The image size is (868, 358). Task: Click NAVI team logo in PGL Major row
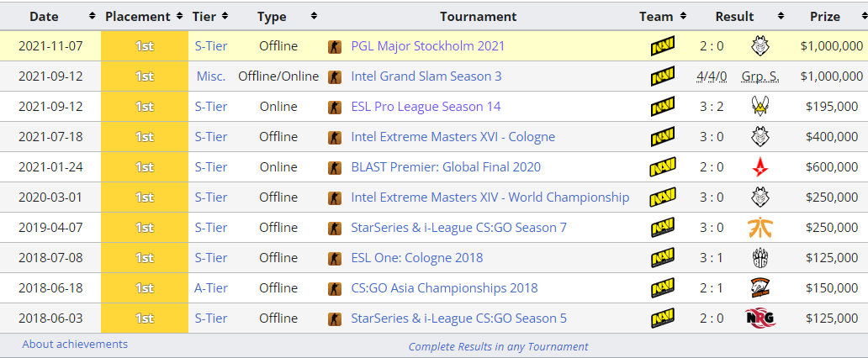pos(662,46)
